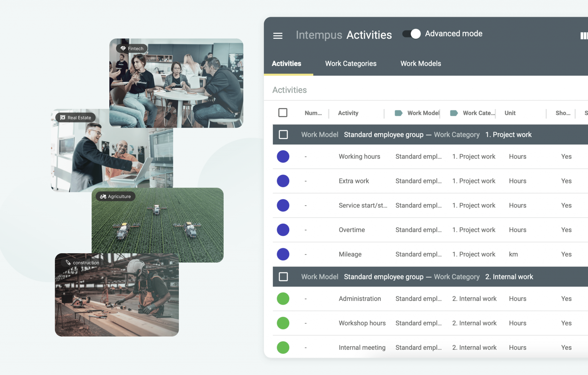Click the Real Estate industry badge

[x=76, y=117]
